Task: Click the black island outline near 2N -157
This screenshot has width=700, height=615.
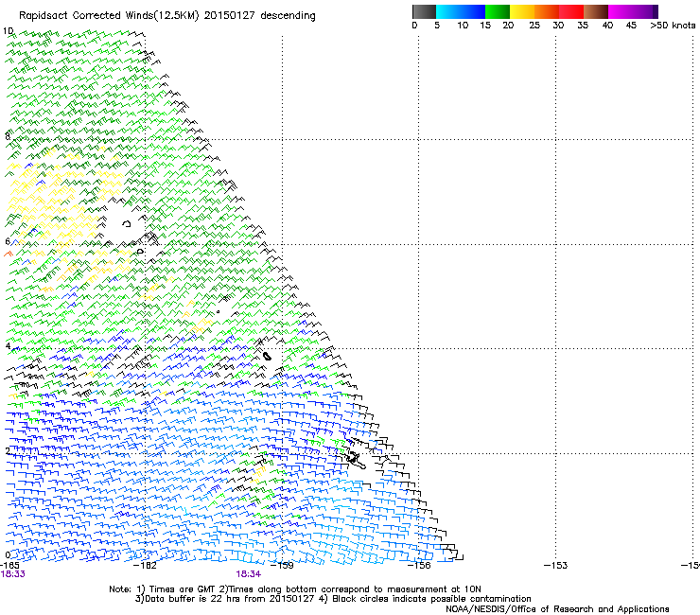Action: [357, 460]
